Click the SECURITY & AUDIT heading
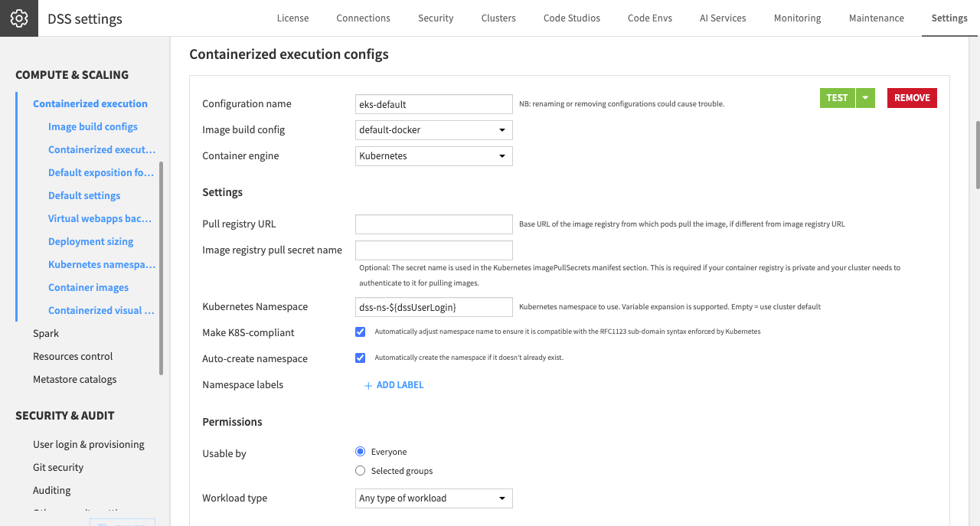Screen dimensions: 980x526 65,416
